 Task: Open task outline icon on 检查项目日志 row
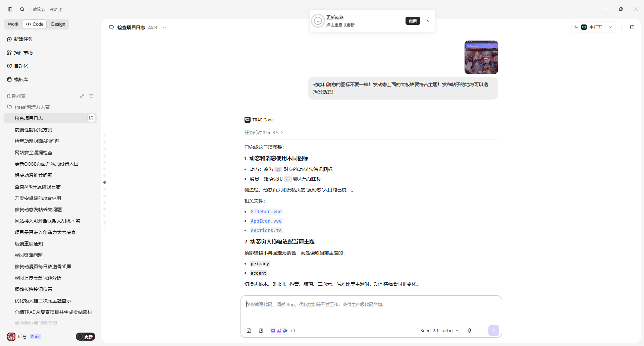[91, 118]
